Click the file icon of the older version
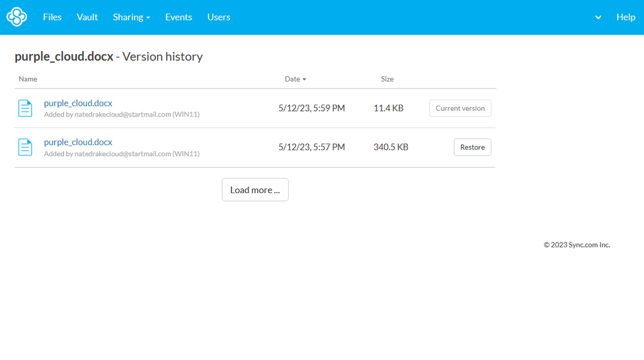 point(25,146)
